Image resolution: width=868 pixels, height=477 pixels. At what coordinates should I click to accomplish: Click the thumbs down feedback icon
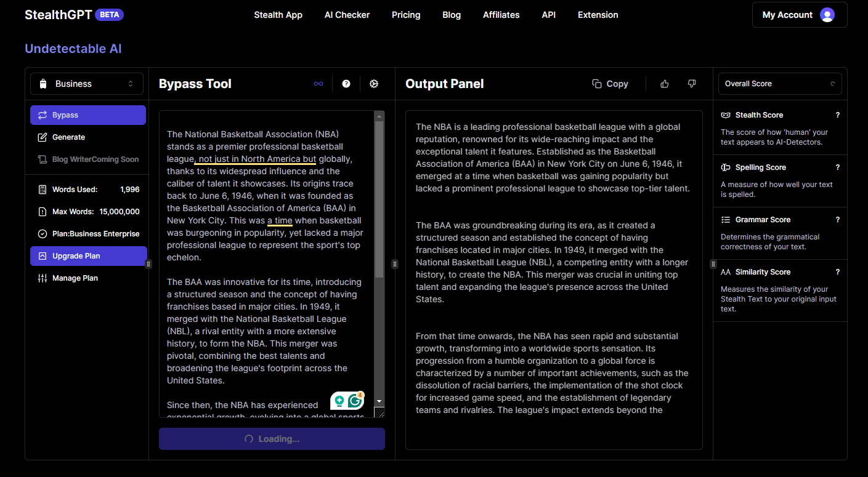(x=692, y=84)
